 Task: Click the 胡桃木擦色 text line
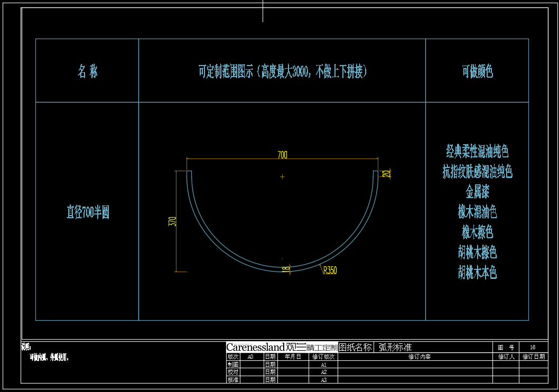pos(477,252)
